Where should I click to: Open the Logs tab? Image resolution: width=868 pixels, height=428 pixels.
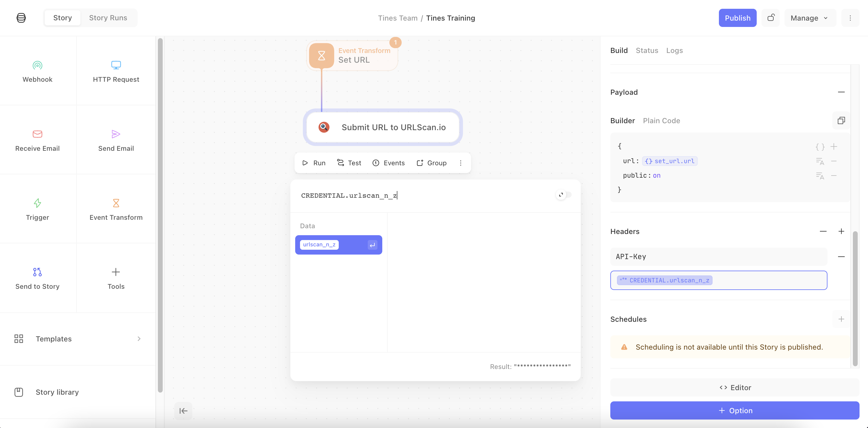(674, 51)
